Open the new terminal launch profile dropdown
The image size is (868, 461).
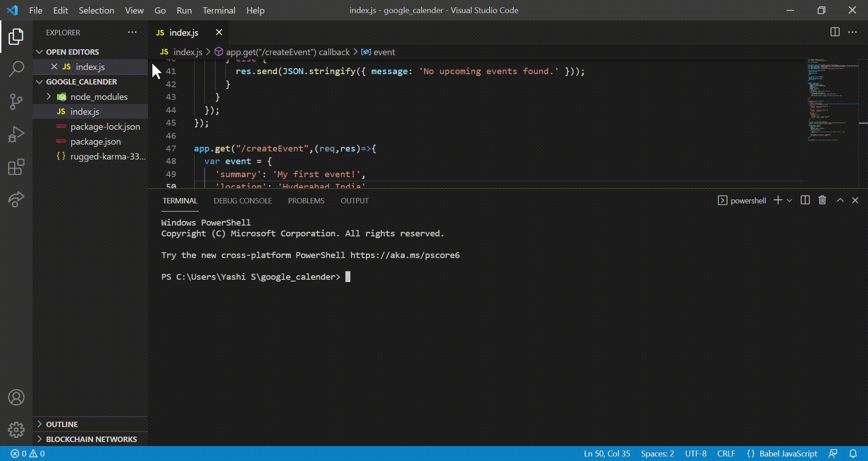tap(789, 200)
